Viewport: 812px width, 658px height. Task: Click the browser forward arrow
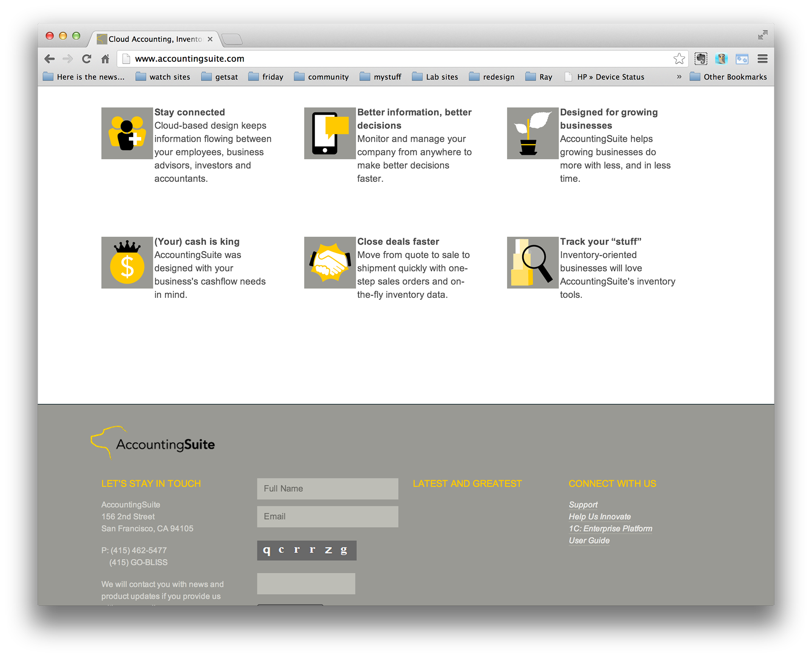click(68, 59)
